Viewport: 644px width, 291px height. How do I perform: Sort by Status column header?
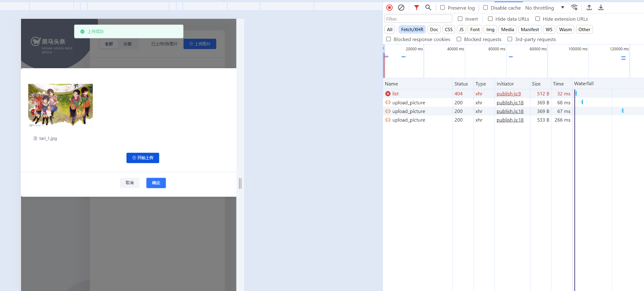pos(463,84)
